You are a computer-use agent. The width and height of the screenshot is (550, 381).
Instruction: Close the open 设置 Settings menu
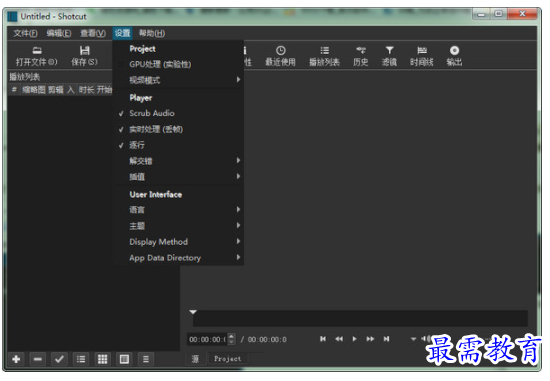click(x=122, y=33)
